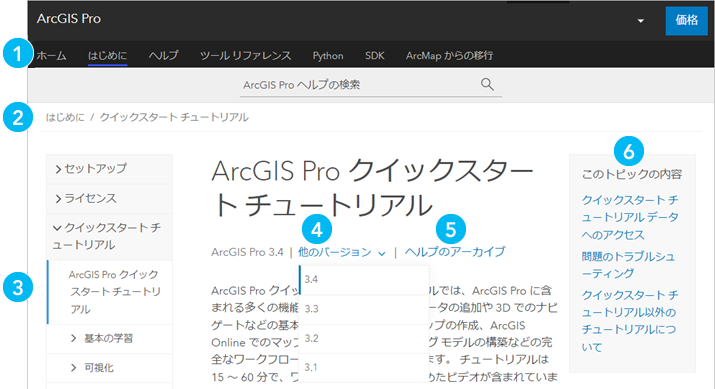
Task: Open クイックスタート チュートリアル データへのアクセス link
Action: tap(630, 218)
